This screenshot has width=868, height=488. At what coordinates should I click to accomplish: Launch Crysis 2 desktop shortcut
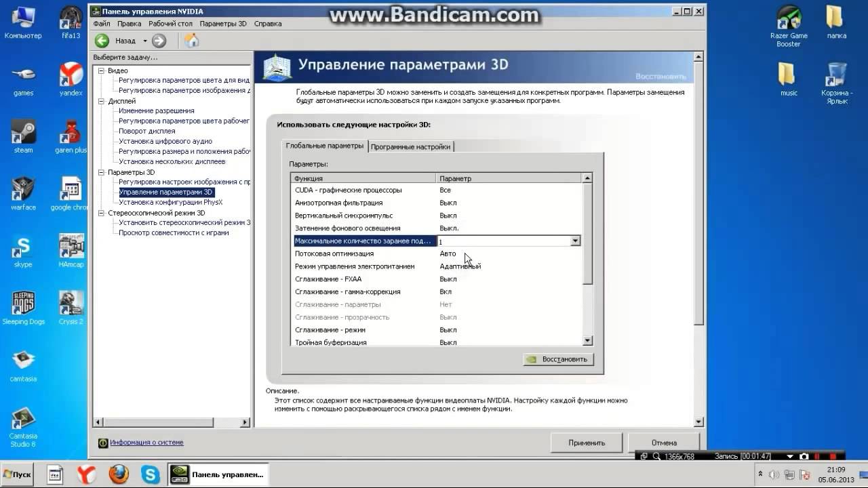(71, 308)
